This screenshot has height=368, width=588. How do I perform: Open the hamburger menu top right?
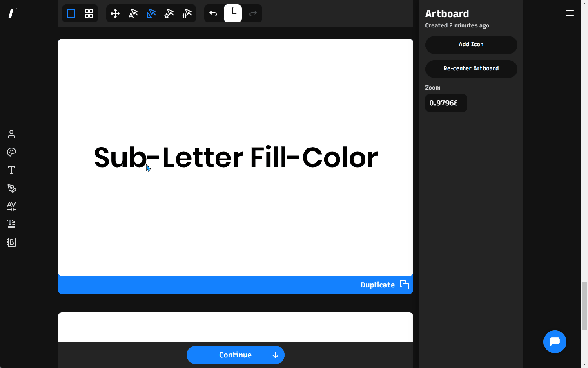[570, 13]
